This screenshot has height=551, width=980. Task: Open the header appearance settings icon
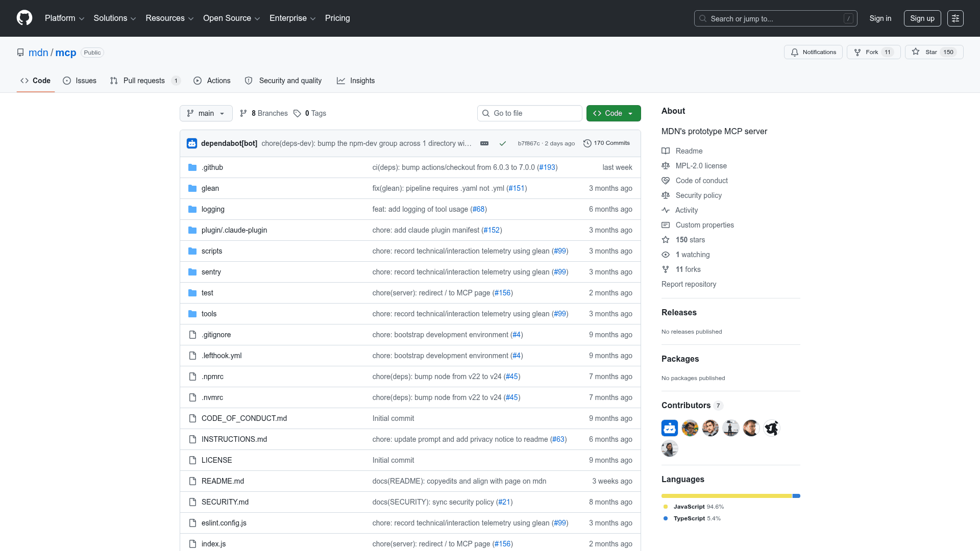955,18
